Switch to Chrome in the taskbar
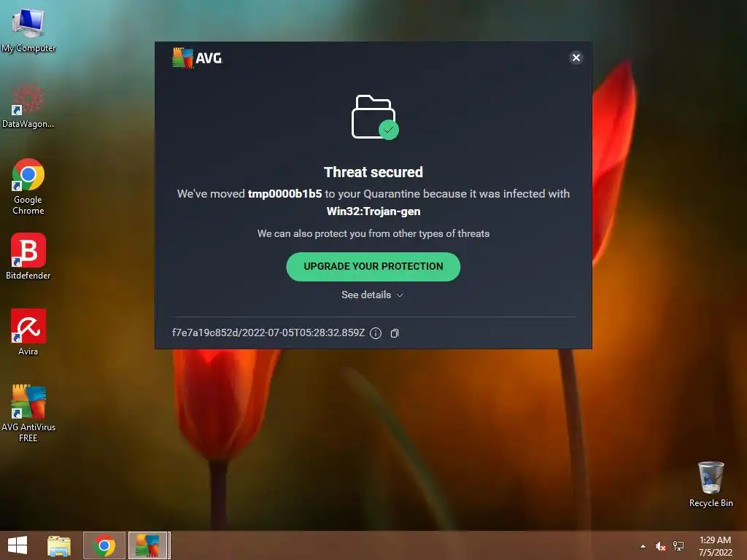747x560 pixels. (104, 545)
